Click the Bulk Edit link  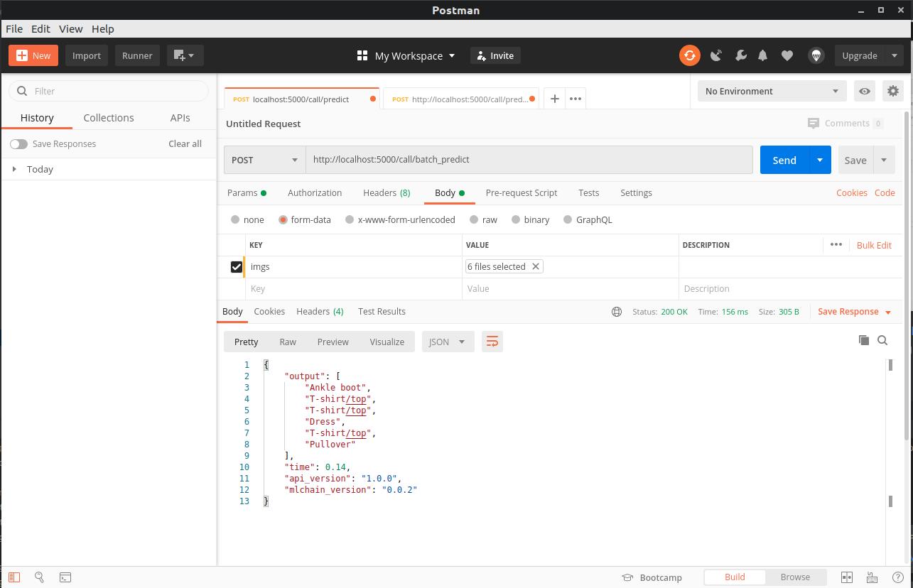click(x=874, y=245)
